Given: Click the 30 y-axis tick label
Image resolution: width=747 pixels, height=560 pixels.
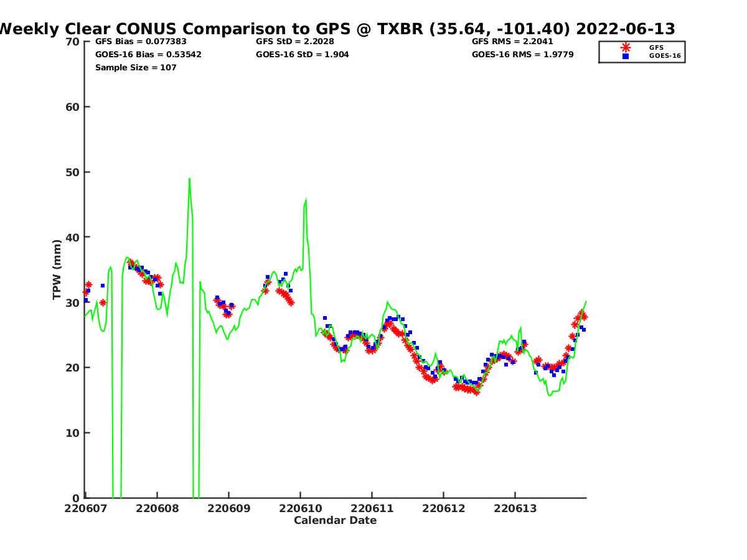Looking at the screenshot, I should click(x=73, y=302).
